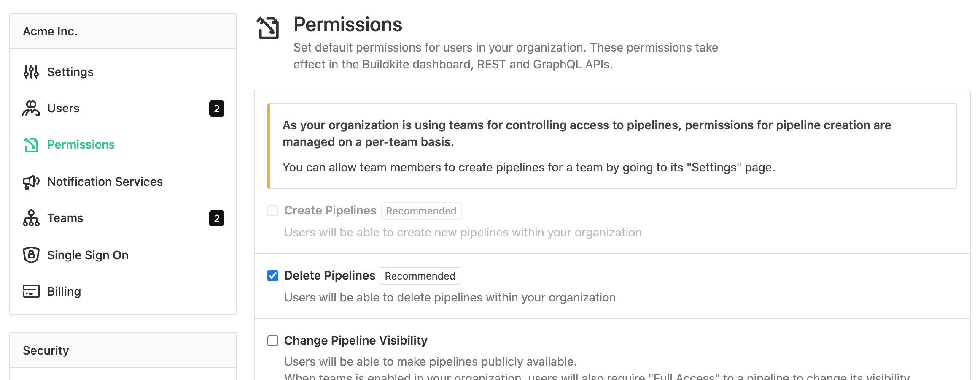
Task: Click the large Permissions header icon
Action: [x=268, y=28]
